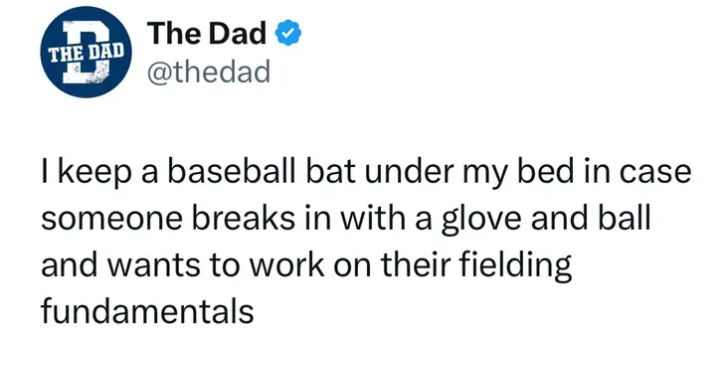This screenshot has width=720, height=377.
Task: Click the word "glove" in the tweet
Action: (481, 219)
